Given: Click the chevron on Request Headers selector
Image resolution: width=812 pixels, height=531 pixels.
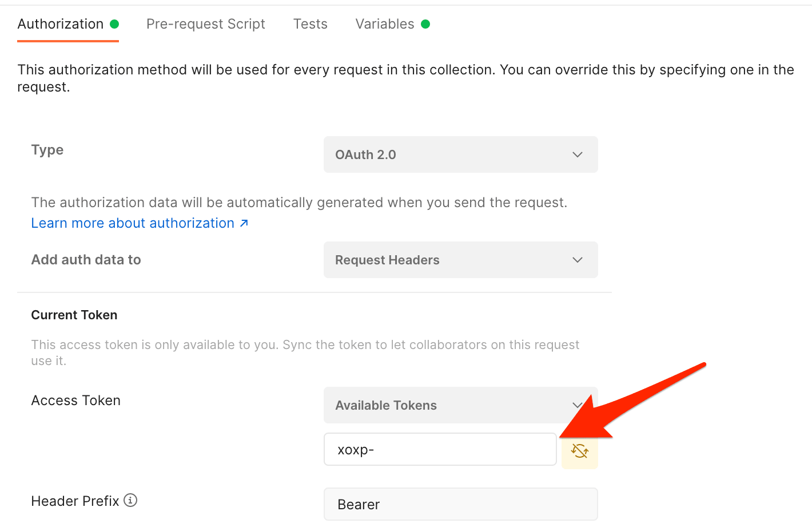Looking at the screenshot, I should coord(577,260).
